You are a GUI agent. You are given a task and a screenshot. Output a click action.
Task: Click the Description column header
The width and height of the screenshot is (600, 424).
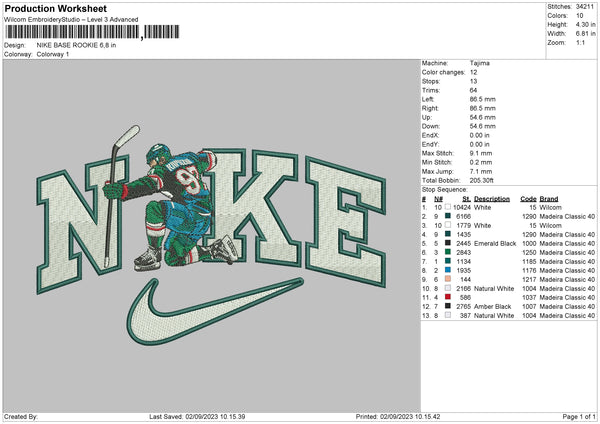pos(492,199)
